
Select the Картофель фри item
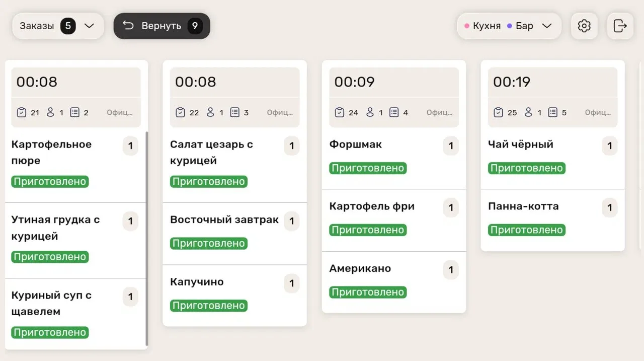click(x=394, y=221)
